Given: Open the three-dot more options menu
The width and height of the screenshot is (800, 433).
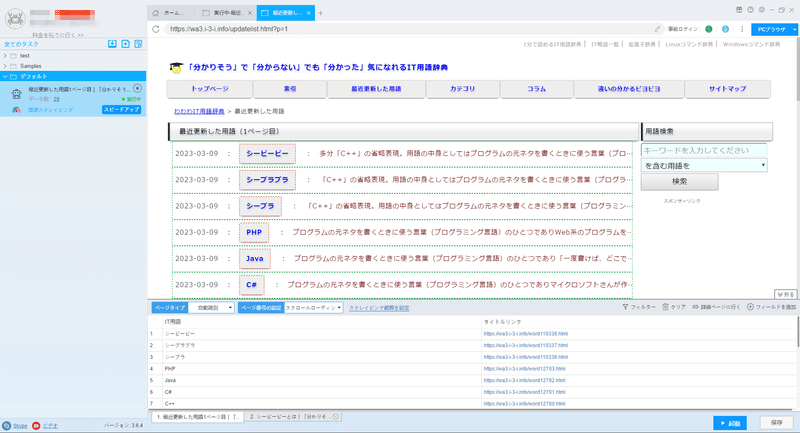Looking at the screenshot, I should point(742,29).
